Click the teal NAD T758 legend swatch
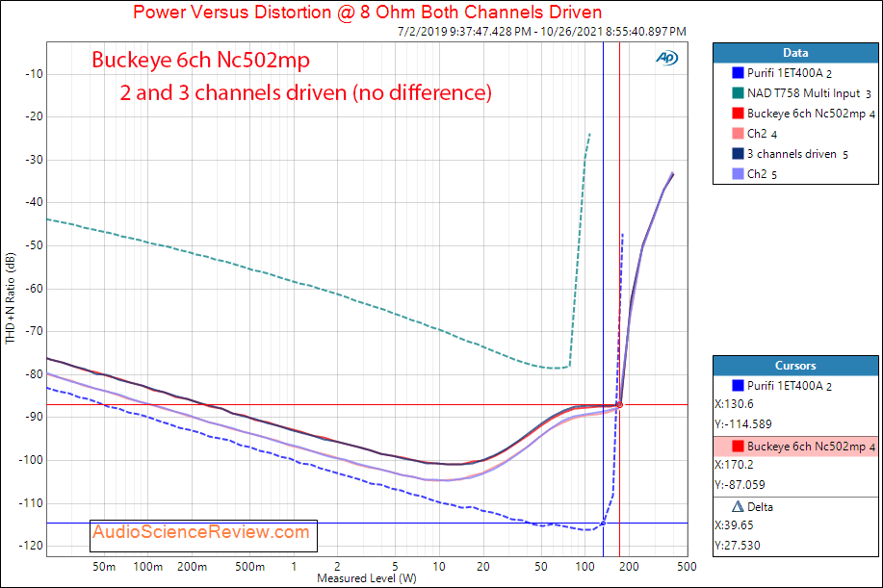The height and width of the screenshot is (588, 883). (x=738, y=92)
